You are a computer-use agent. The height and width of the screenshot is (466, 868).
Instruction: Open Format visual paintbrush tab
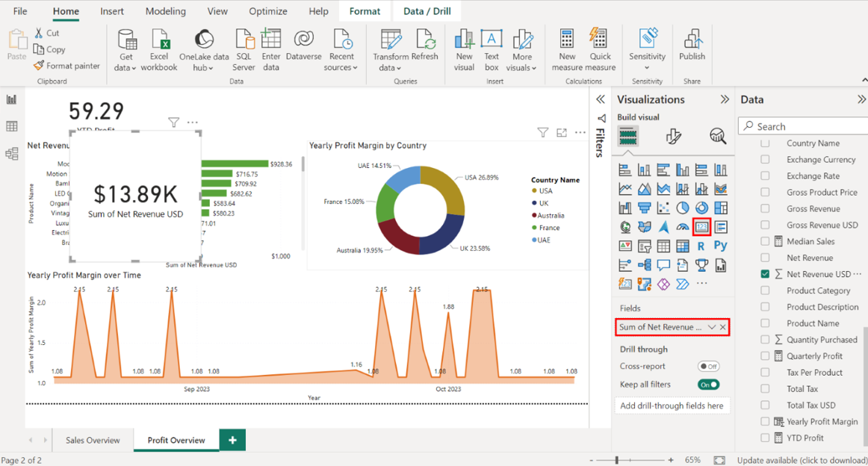pyautogui.click(x=673, y=136)
